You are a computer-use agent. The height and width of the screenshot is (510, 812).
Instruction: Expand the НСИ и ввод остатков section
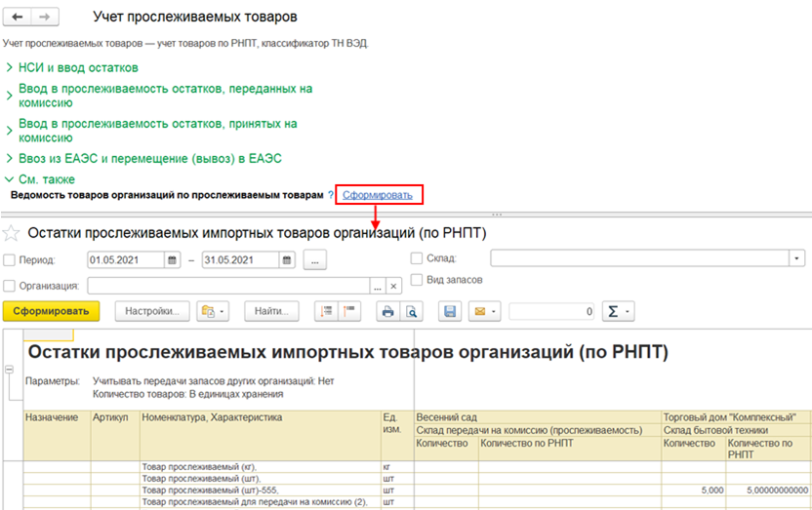pyautogui.click(x=78, y=67)
